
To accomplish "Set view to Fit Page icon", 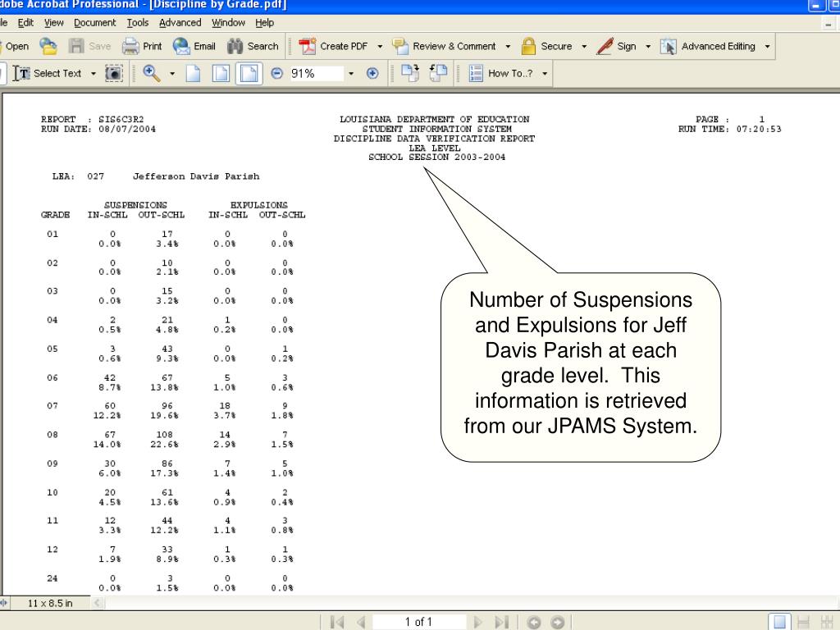I will pyautogui.click(x=221, y=73).
